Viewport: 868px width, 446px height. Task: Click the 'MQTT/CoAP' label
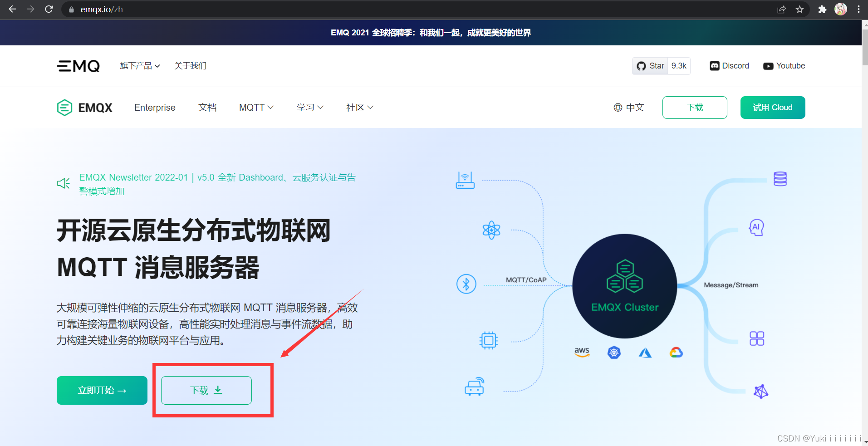click(x=526, y=280)
